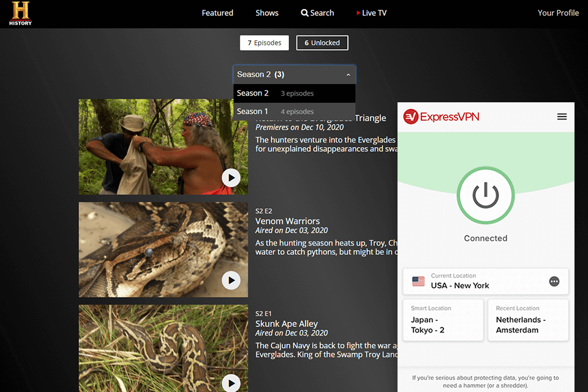This screenshot has width=588, height=392.
Task: Click the Connected status text
Action: click(x=486, y=238)
